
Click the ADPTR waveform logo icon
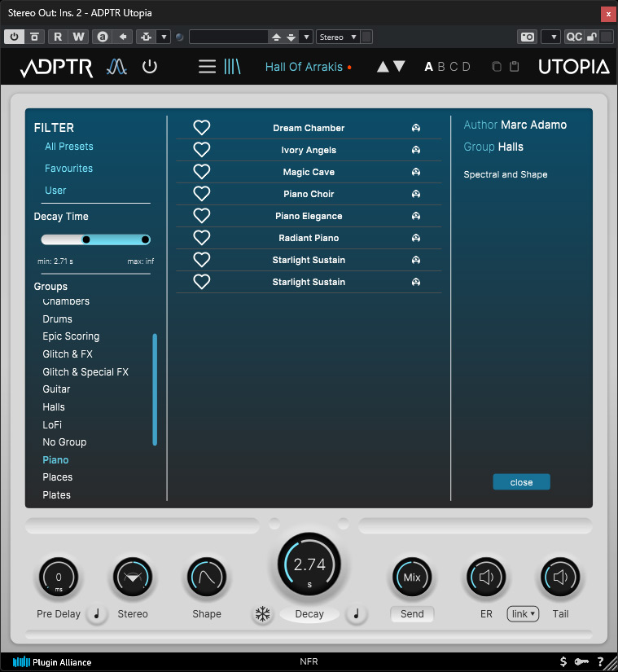pyautogui.click(x=116, y=67)
